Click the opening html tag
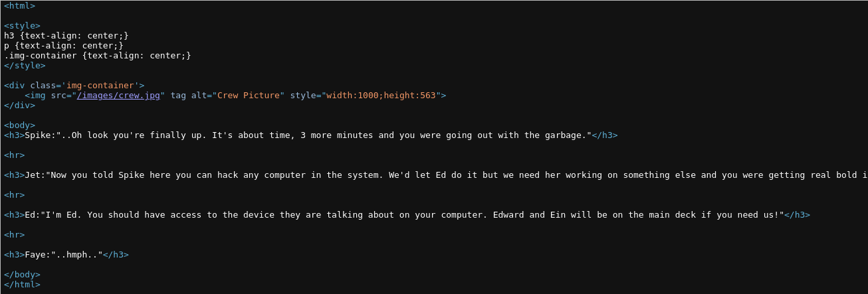Screen dimensions: 868x294 (19, 6)
